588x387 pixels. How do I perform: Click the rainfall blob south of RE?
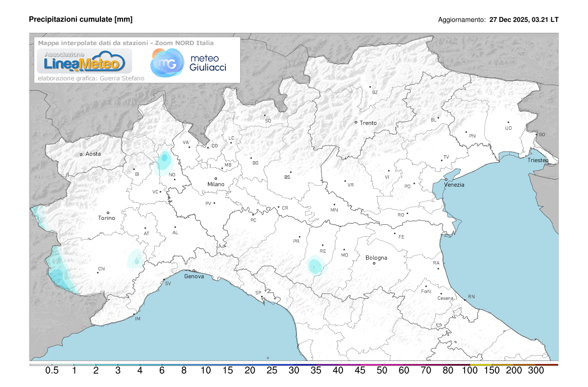(x=315, y=266)
